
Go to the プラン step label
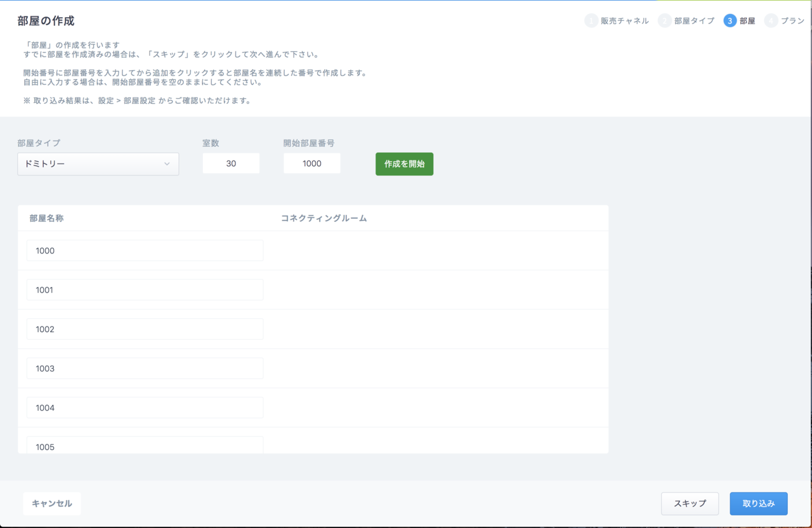click(792, 21)
